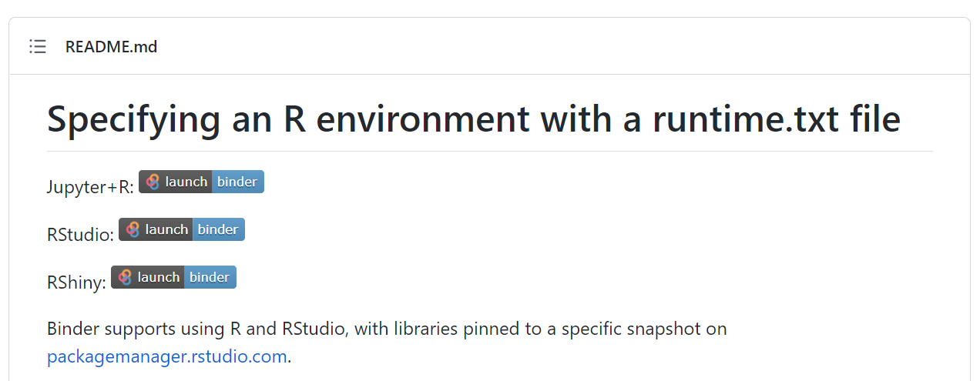Click blue 'binder' part of Jupyter+R badge
Image resolution: width=980 pixels, height=381 pixels.
(237, 182)
